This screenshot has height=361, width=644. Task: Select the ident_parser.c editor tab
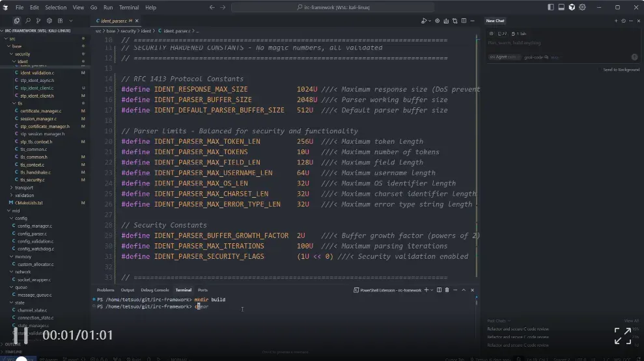click(x=114, y=21)
